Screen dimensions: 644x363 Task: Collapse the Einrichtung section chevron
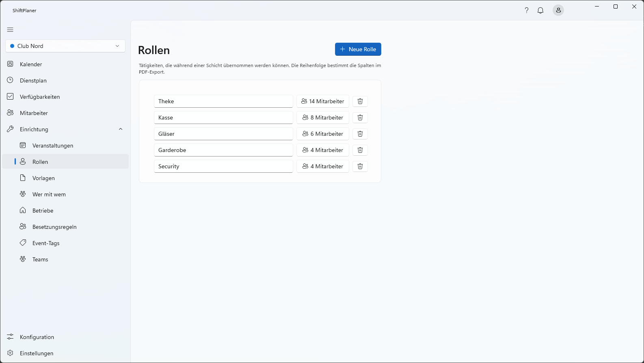[121, 129]
